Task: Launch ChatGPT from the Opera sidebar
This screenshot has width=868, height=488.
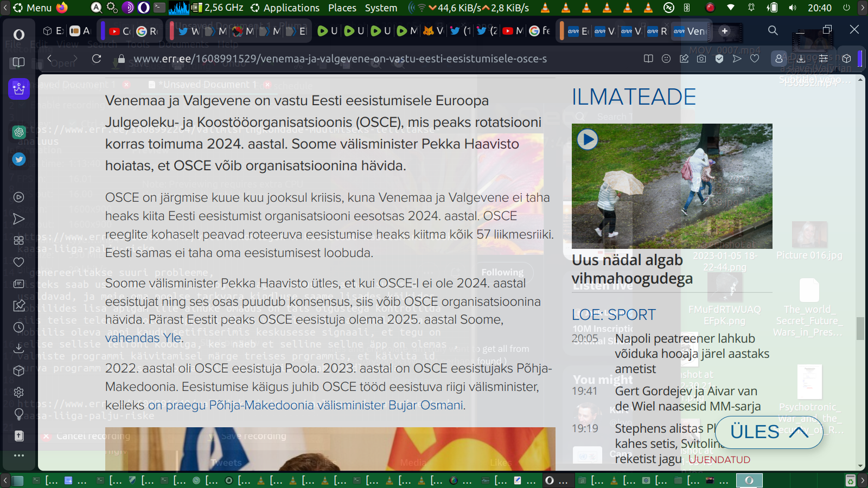Action: pyautogui.click(x=19, y=132)
